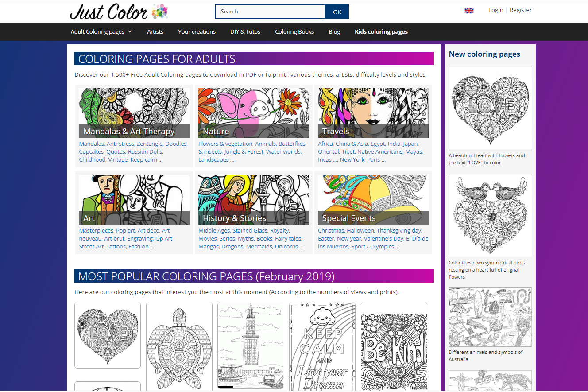
Task: Click the Zentangle link
Action: click(149, 144)
